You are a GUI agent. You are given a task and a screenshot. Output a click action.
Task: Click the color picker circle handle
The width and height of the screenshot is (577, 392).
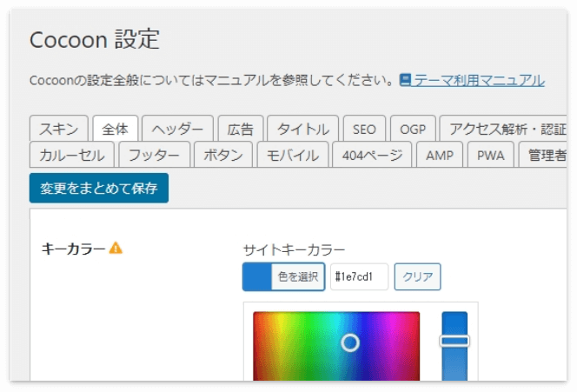click(350, 342)
